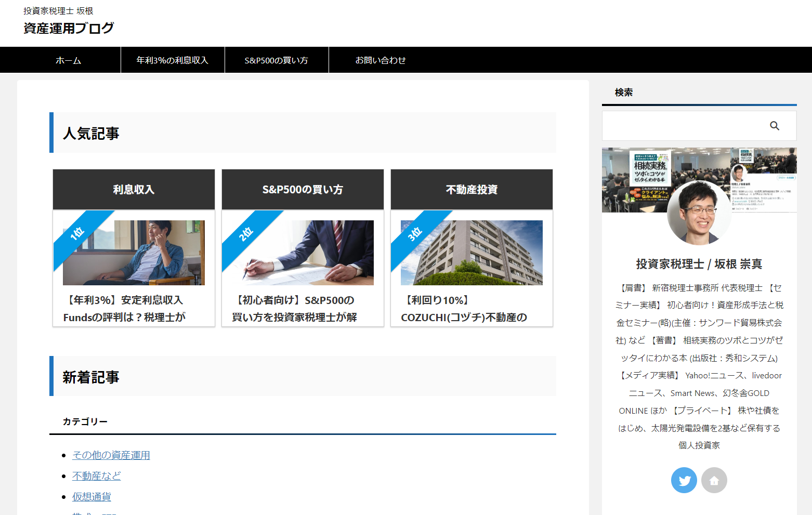
Task: Open お問い合わせ menu item
Action: 381,60
